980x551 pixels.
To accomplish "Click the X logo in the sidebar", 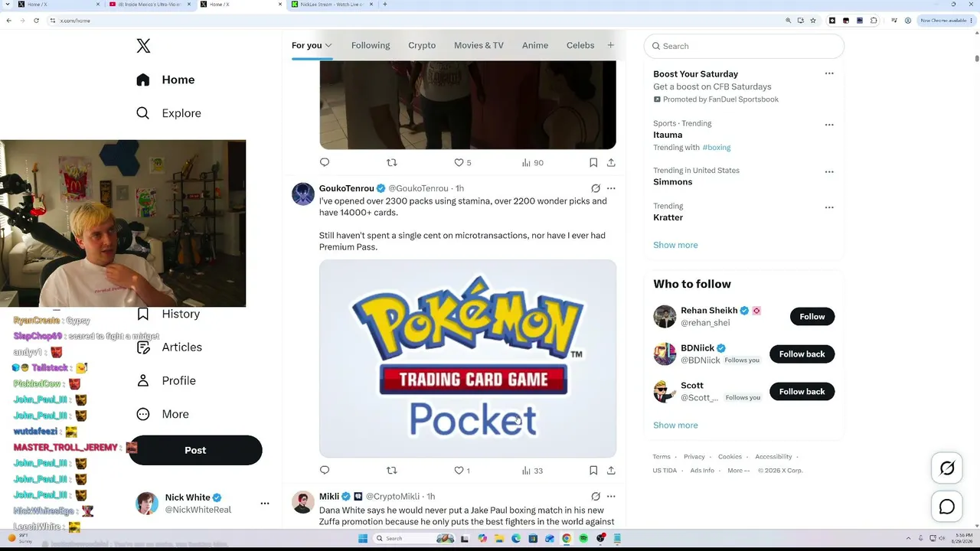I will (x=143, y=46).
